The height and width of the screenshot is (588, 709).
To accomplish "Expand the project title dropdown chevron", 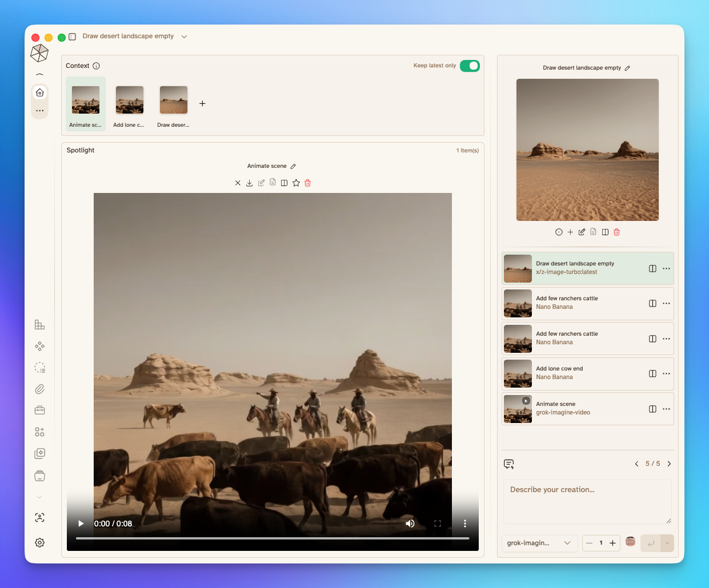I will click(184, 37).
